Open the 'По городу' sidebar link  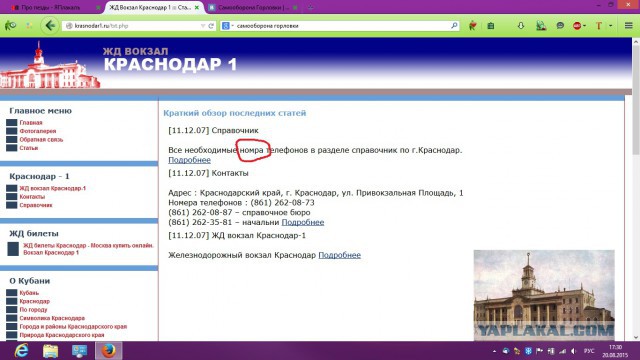(33, 310)
